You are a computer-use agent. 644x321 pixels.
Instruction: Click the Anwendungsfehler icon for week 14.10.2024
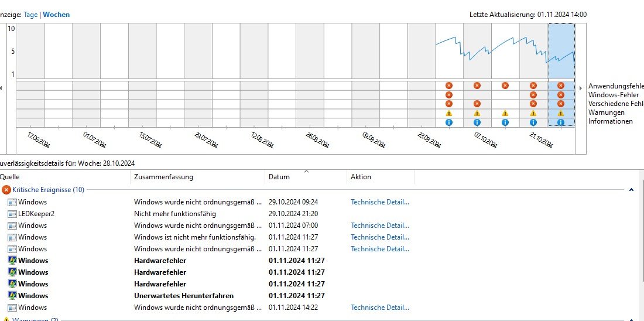[x=505, y=86]
